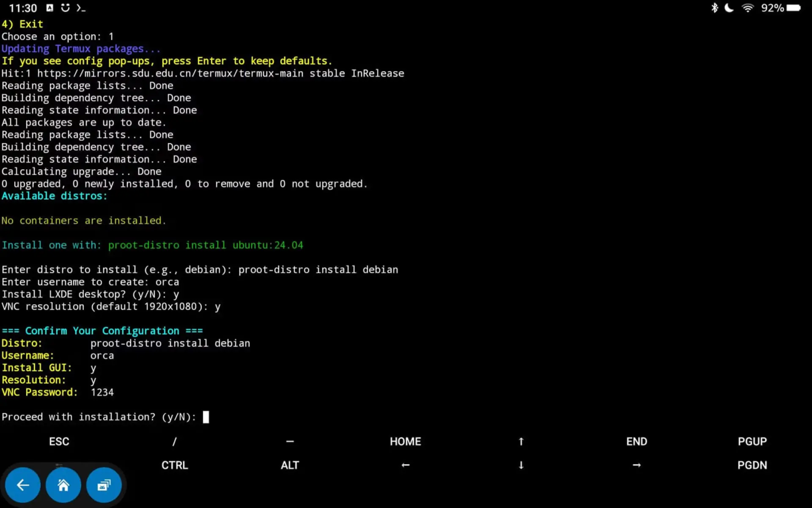Tap the left arrow extra key
The height and width of the screenshot is (508, 812).
pyautogui.click(x=405, y=465)
